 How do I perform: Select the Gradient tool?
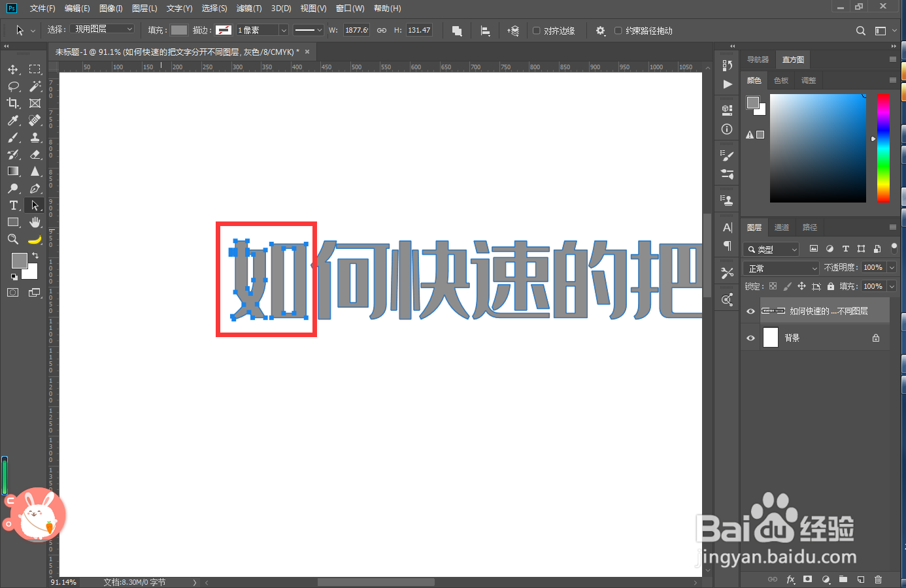coord(13,171)
